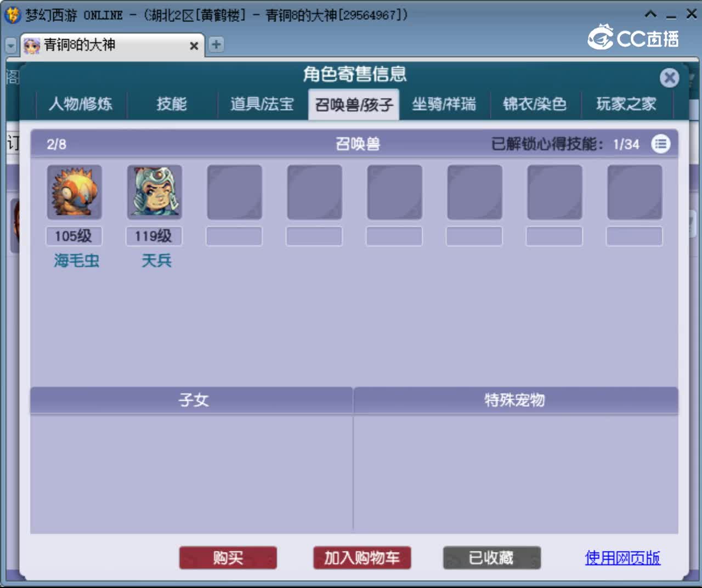Click the 2/8 pet count text

[56, 144]
